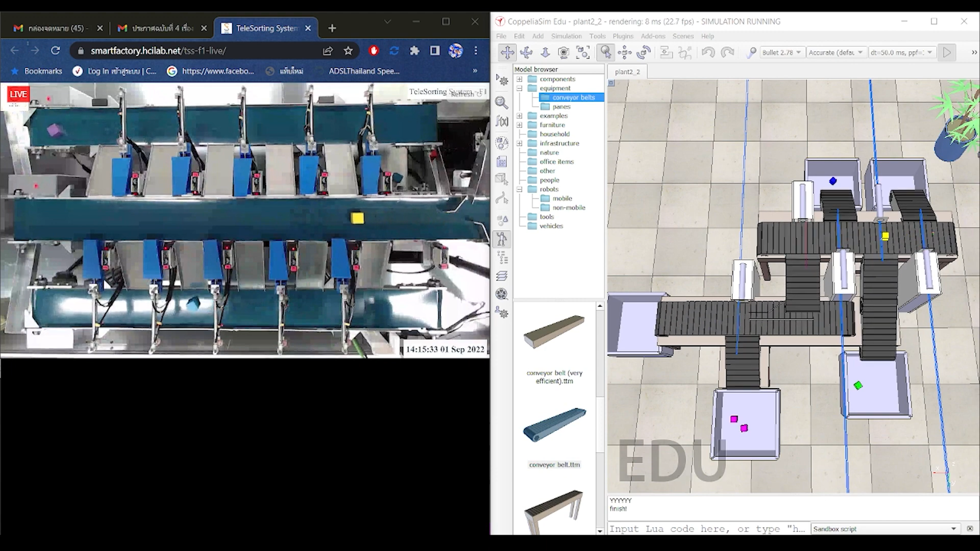Click the undo icon in the toolbar
Screen dimensions: 980x551
[x=708, y=52]
